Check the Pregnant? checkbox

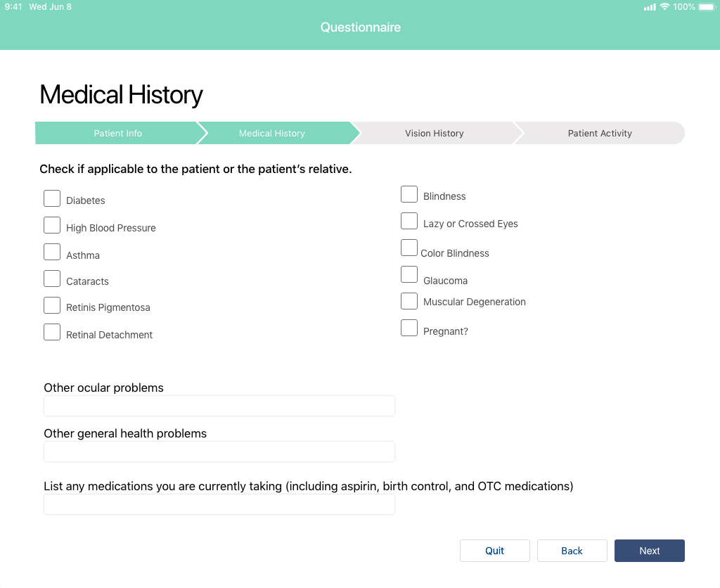click(x=409, y=328)
